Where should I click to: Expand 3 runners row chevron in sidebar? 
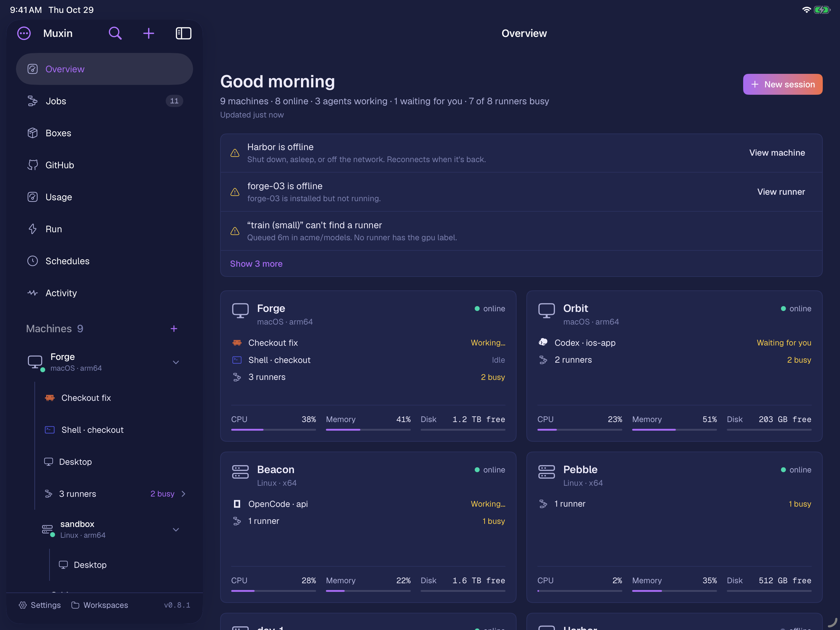pyautogui.click(x=184, y=494)
